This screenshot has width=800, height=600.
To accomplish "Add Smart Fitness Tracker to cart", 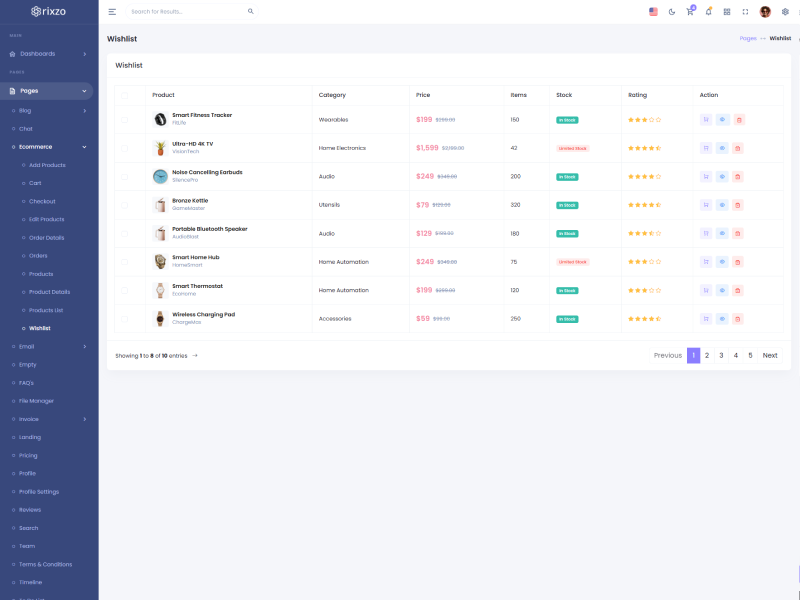I will (x=706, y=120).
